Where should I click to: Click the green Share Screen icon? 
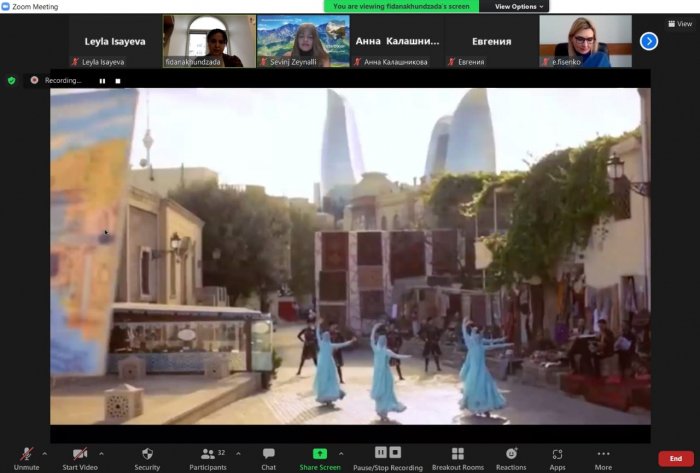click(320, 454)
